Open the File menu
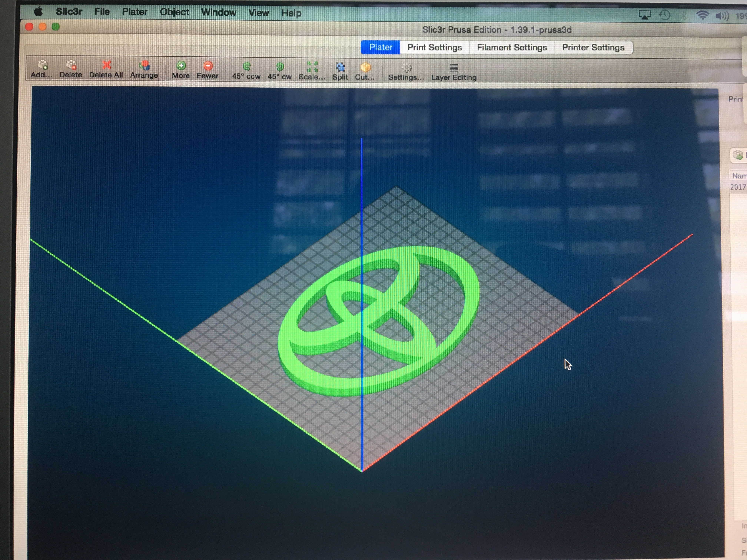 (x=102, y=11)
